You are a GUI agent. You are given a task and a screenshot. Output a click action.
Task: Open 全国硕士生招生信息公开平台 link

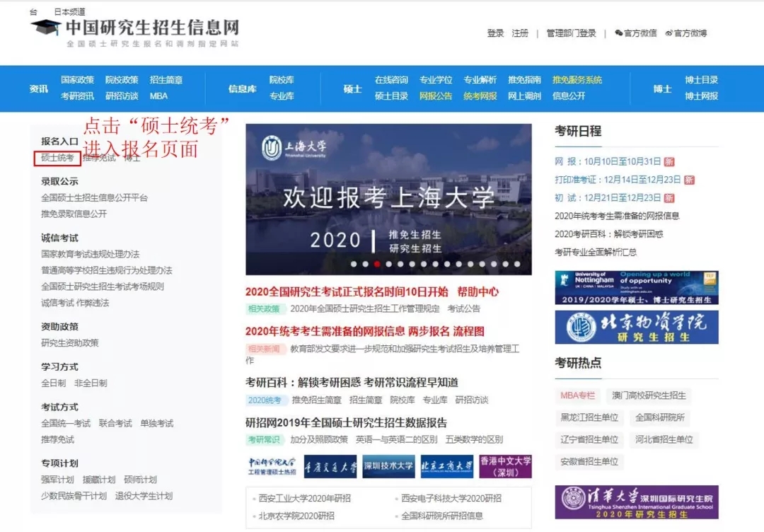click(x=94, y=198)
